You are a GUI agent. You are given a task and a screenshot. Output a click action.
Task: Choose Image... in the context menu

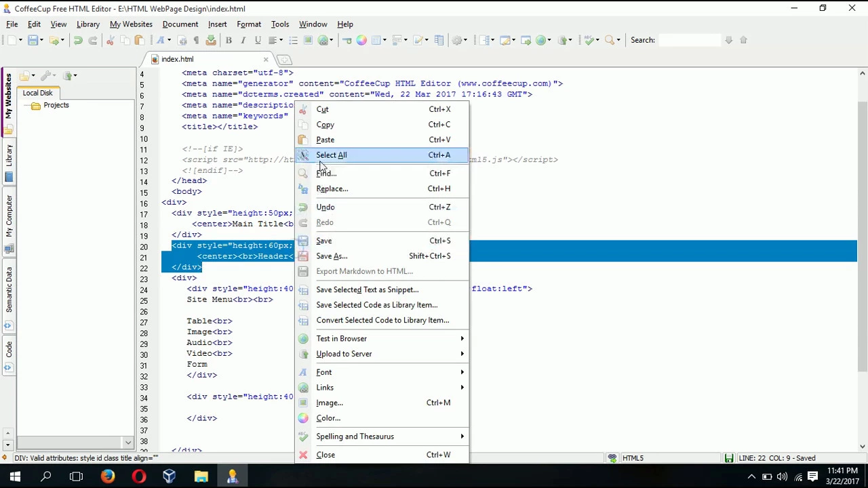point(382,403)
